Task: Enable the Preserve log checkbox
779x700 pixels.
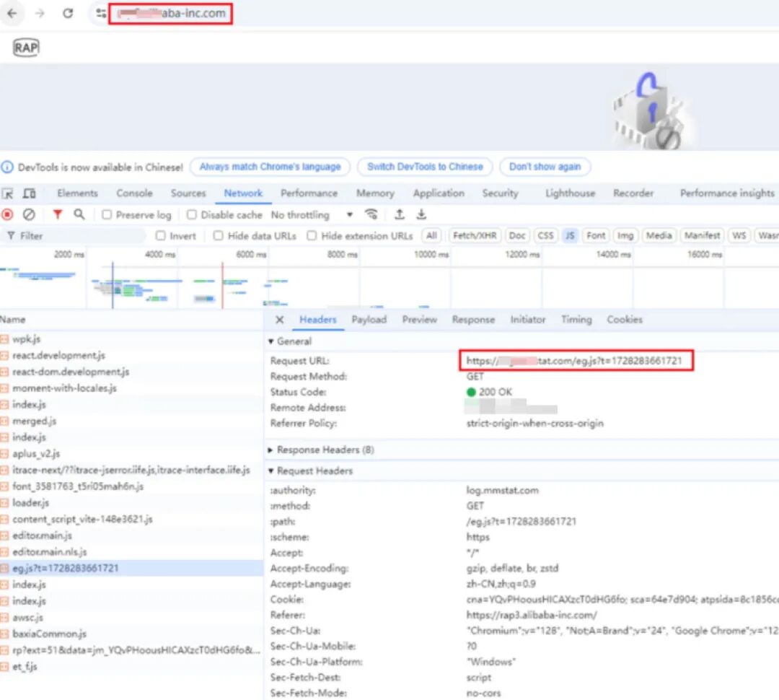Action: [106, 215]
